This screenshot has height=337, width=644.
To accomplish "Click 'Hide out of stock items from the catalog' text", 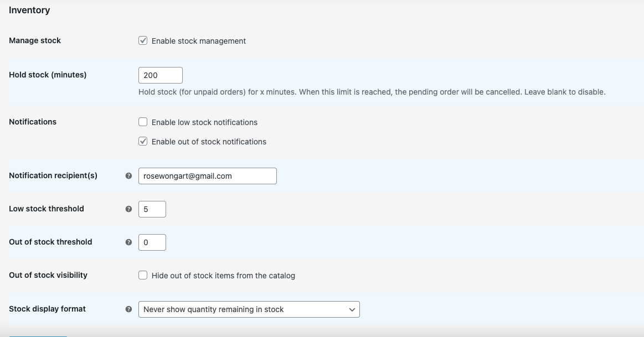I will (223, 276).
